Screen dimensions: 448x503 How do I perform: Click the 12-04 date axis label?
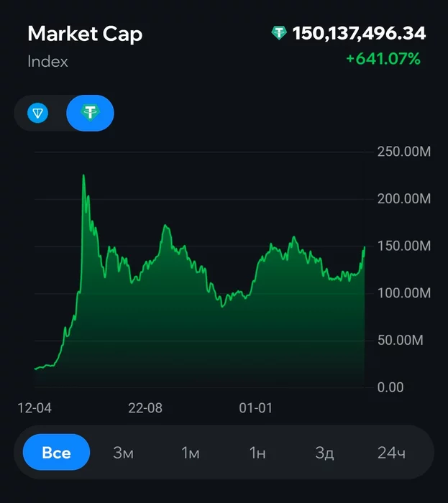35,408
